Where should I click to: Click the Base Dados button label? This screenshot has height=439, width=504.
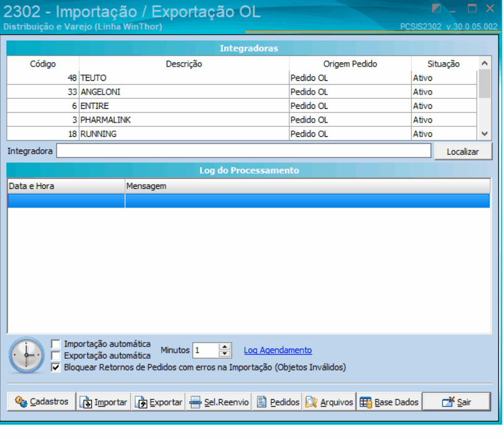click(396, 402)
